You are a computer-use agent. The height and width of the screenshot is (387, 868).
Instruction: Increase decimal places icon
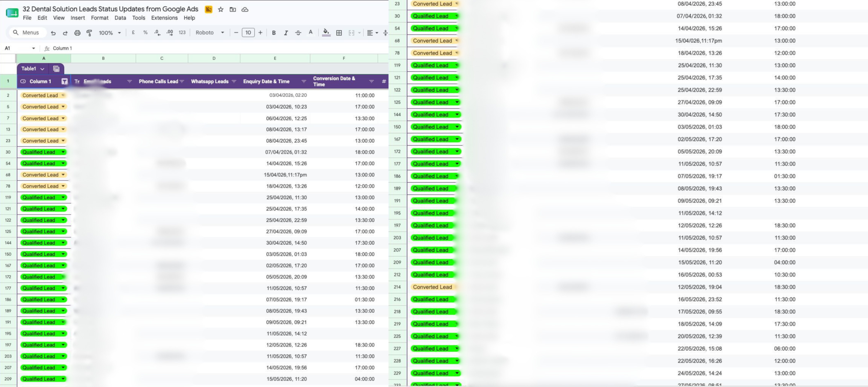[170, 33]
